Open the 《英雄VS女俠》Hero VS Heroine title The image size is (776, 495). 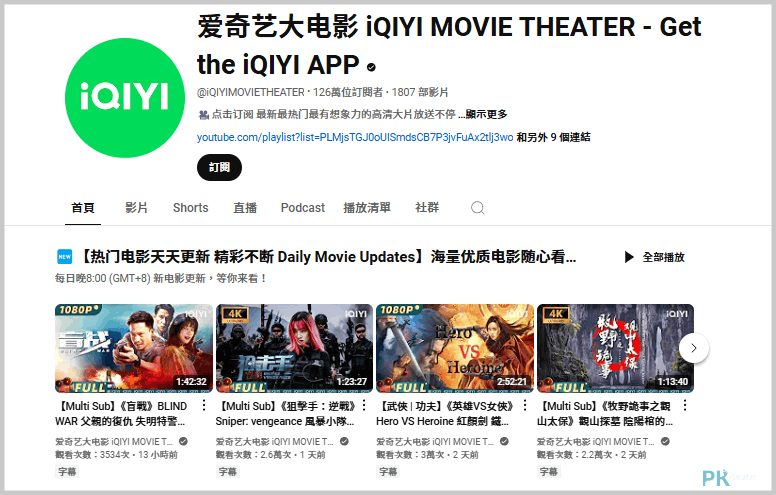pyautogui.click(x=444, y=414)
